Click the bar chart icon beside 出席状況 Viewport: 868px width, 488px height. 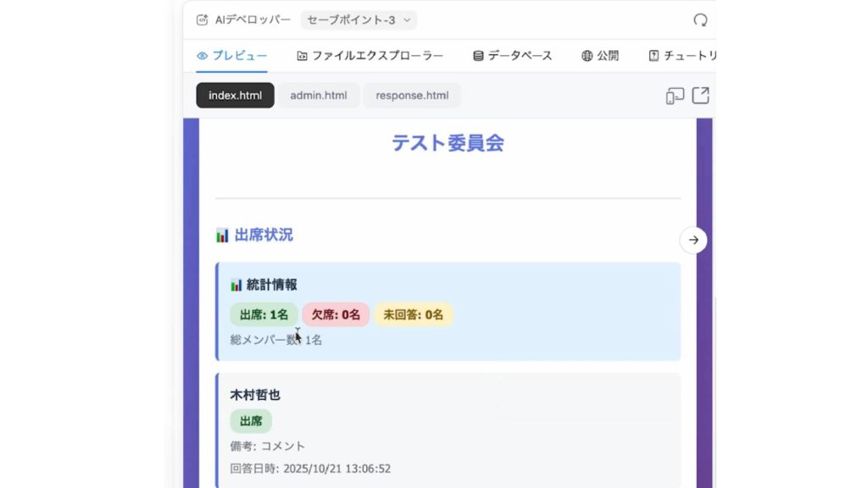tap(222, 236)
